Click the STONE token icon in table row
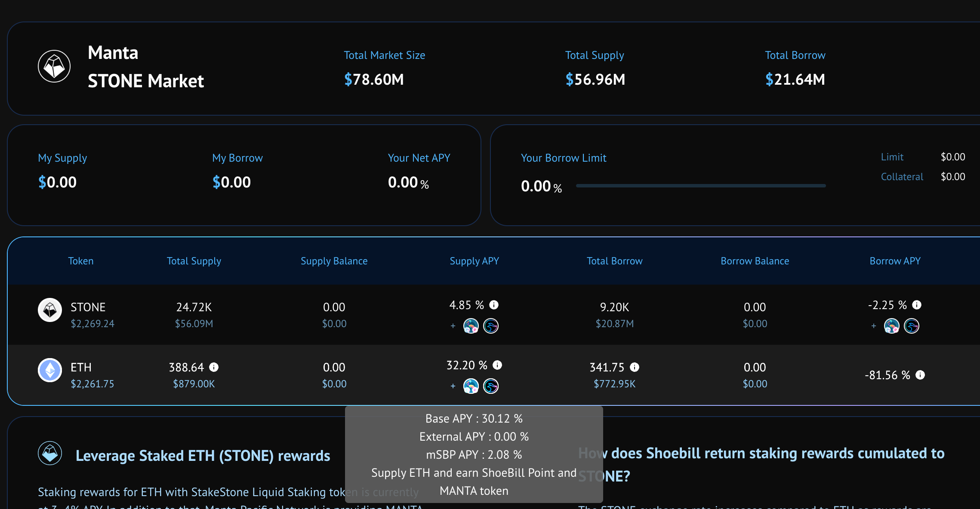 point(50,310)
